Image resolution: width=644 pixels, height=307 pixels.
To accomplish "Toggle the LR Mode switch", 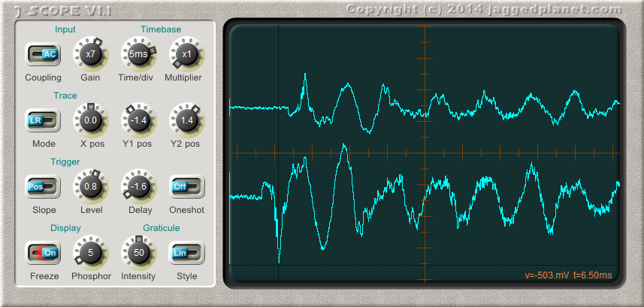I will tap(43, 120).
